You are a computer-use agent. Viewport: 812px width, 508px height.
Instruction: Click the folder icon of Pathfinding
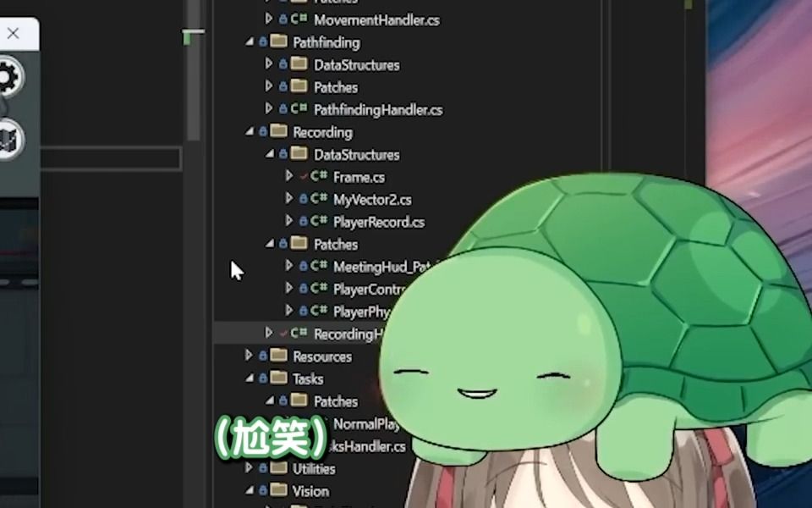(278, 42)
